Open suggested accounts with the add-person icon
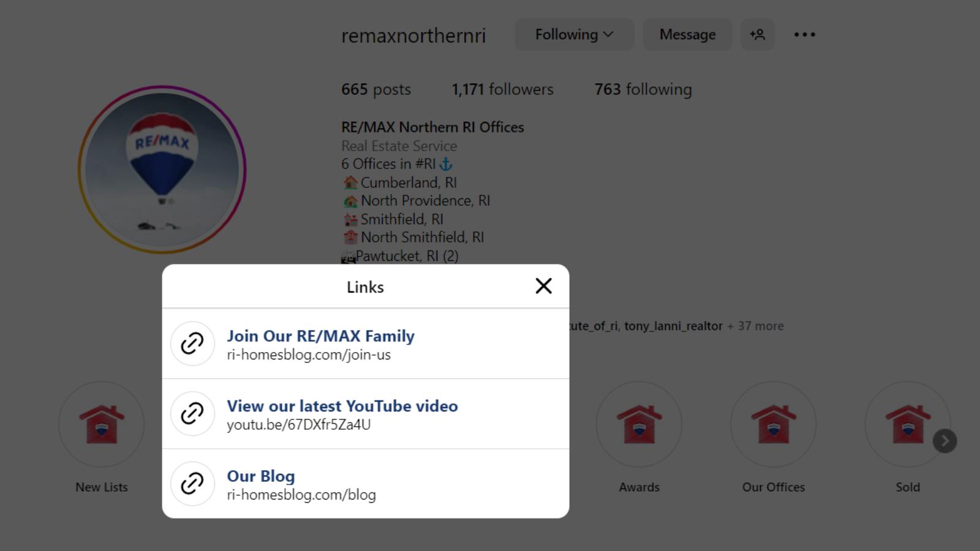 758,35
